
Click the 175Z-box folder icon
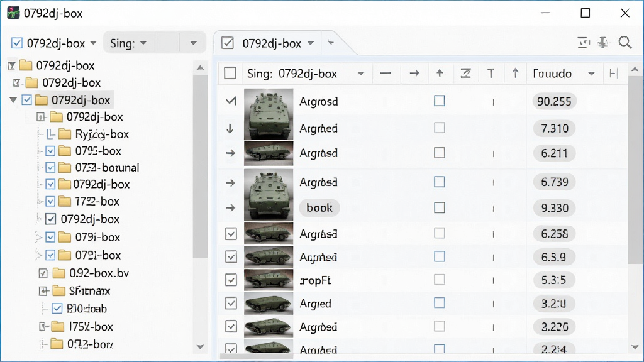pyautogui.click(x=57, y=326)
